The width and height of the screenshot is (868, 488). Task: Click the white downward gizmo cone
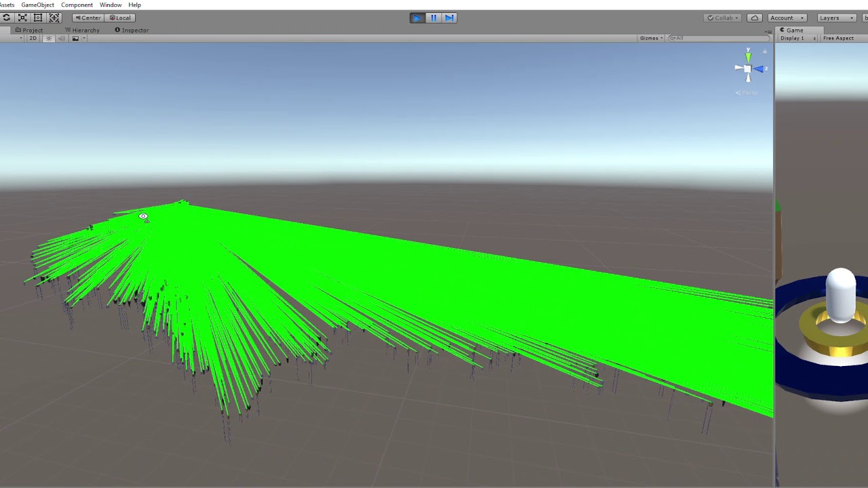pos(748,77)
